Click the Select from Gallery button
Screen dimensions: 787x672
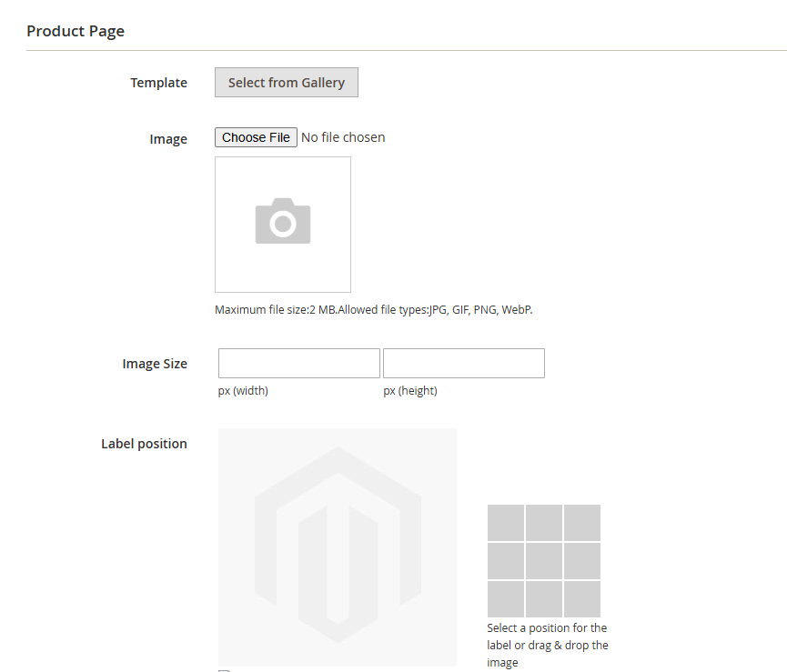coord(286,82)
